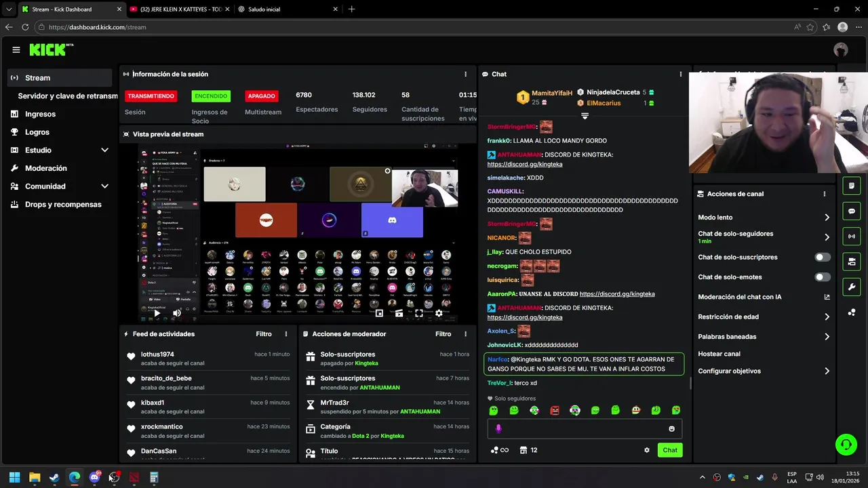The height and width of the screenshot is (488, 868).
Task: Open Windows Start menu on taskbar
Action: pos(14,477)
